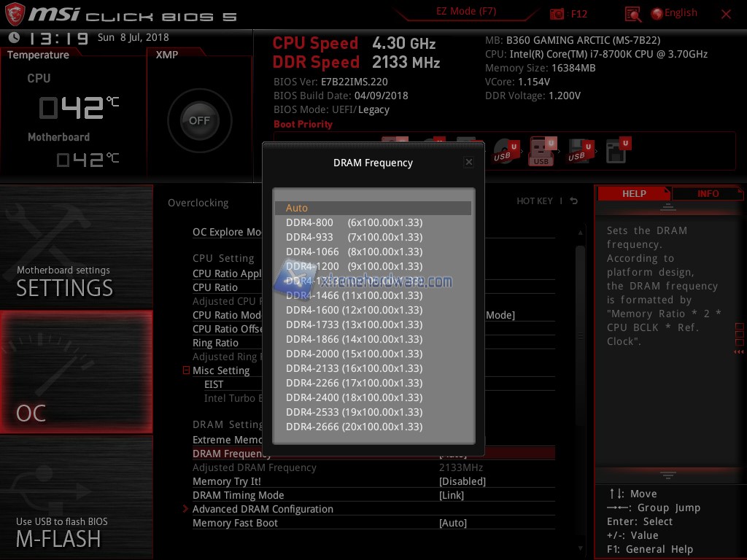The image size is (747, 560).
Task: Toggle the XMP OFF button
Action: coord(199,121)
